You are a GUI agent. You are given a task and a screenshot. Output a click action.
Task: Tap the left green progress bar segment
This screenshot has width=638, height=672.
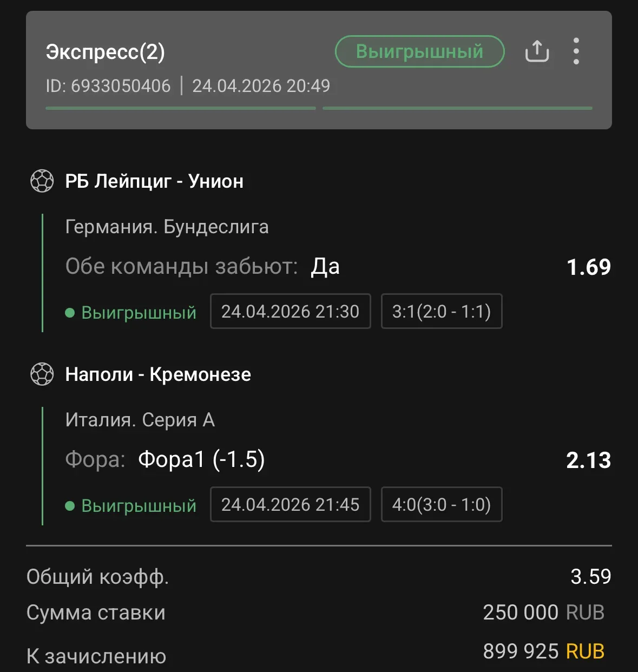(x=181, y=108)
